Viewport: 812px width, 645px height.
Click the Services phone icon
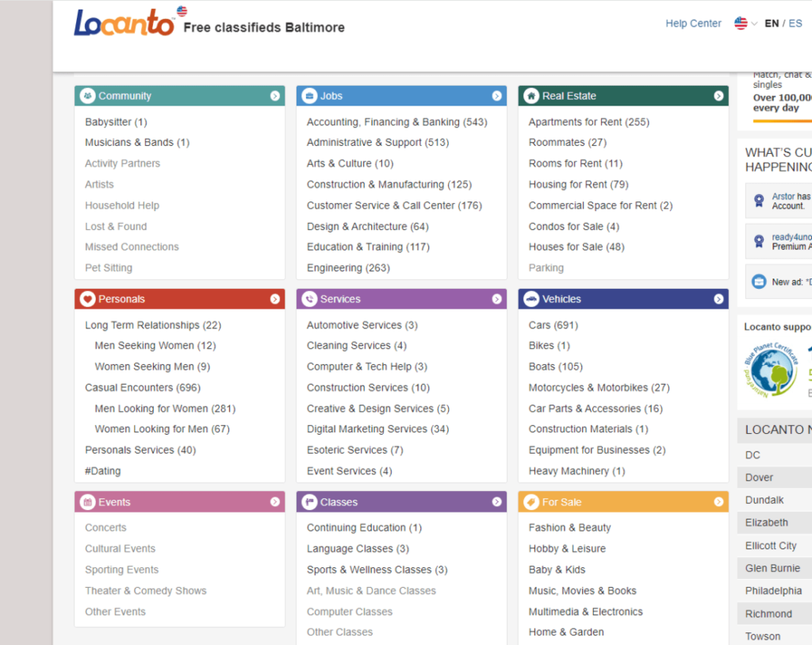point(308,299)
